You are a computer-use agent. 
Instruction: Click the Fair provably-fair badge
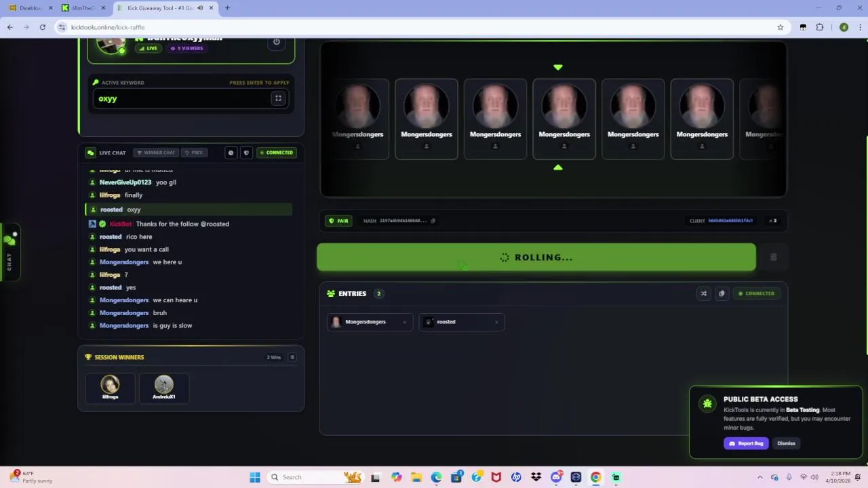click(338, 221)
